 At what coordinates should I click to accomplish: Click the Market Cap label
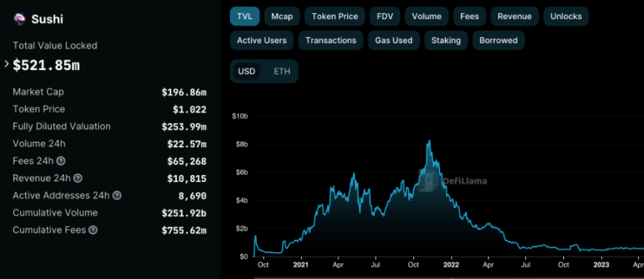coord(38,92)
